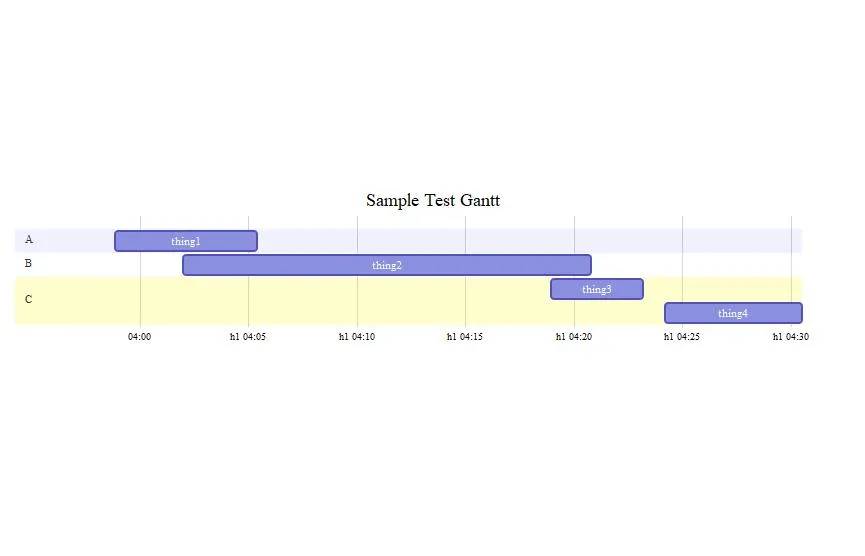Viewport: 865px width, 556px height.
Task: Click section label C
Action: (x=29, y=300)
